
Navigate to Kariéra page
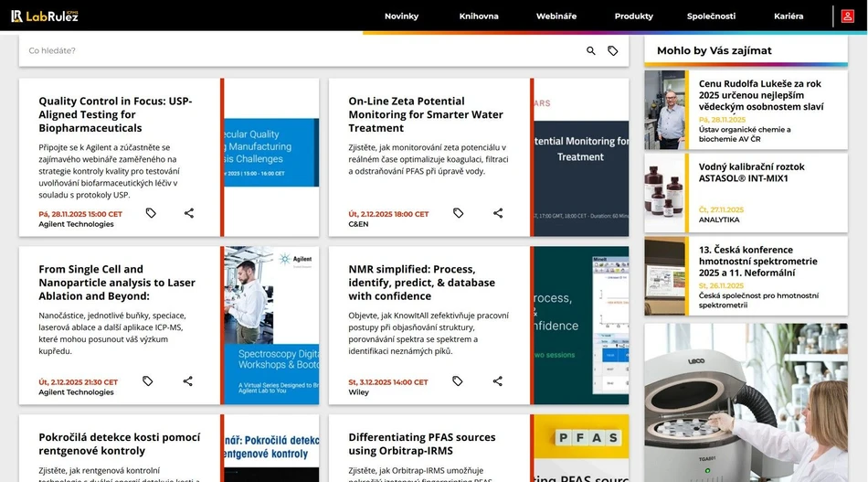pyautogui.click(x=788, y=16)
